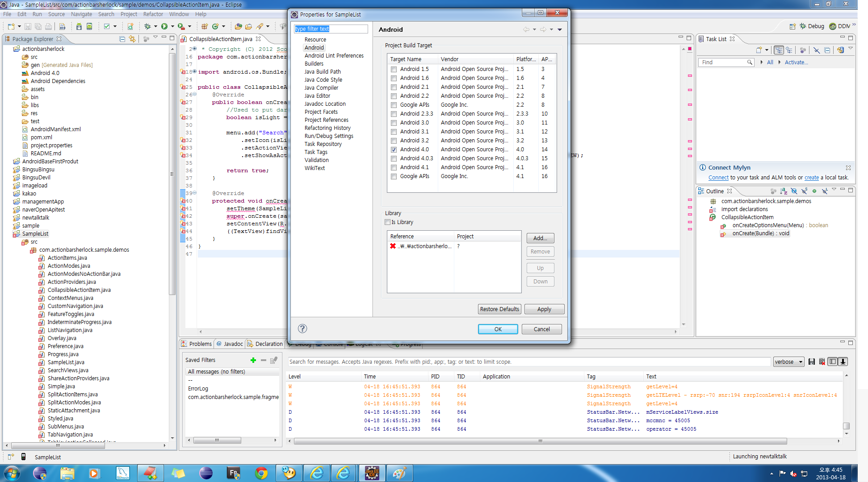Click the Search flashlight toolbar icon
868x482 pixels.
tap(260, 26)
